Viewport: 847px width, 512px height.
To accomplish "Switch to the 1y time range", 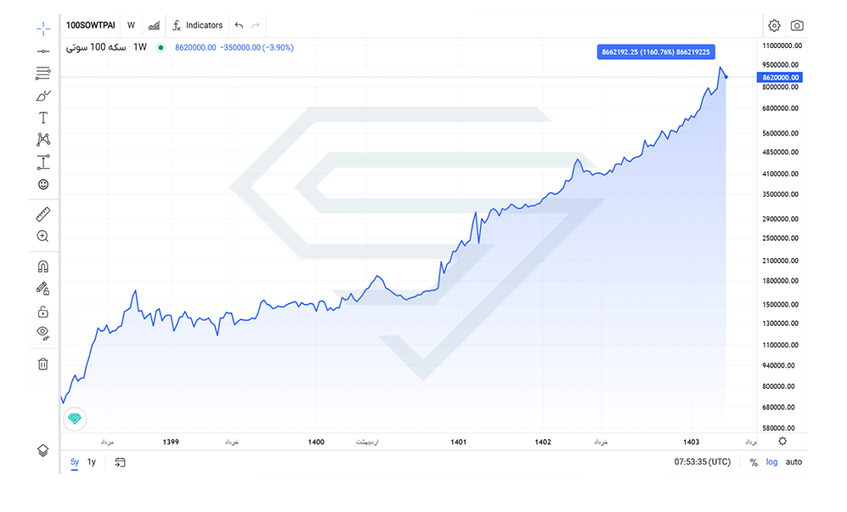I will pyautogui.click(x=91, y=462).
